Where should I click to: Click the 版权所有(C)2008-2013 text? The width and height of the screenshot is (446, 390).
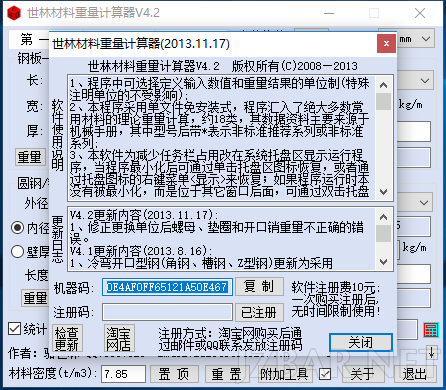point(295,66)
